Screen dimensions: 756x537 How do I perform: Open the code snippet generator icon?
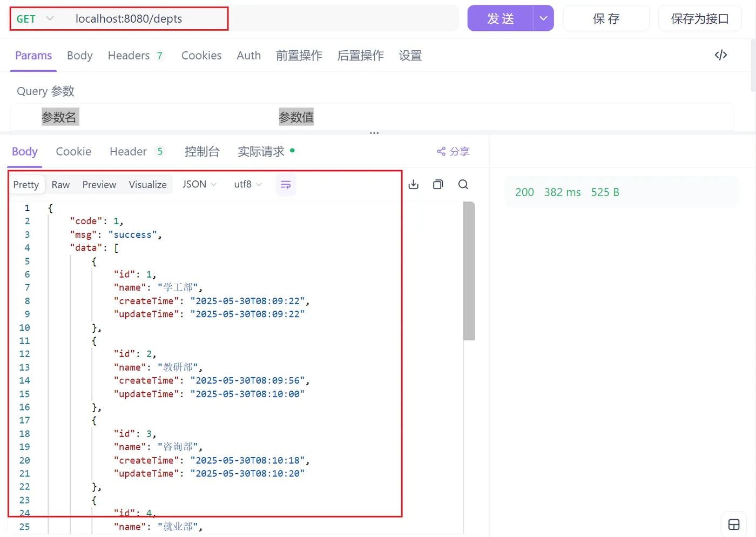pyautogui.click(x=721, y=55)
